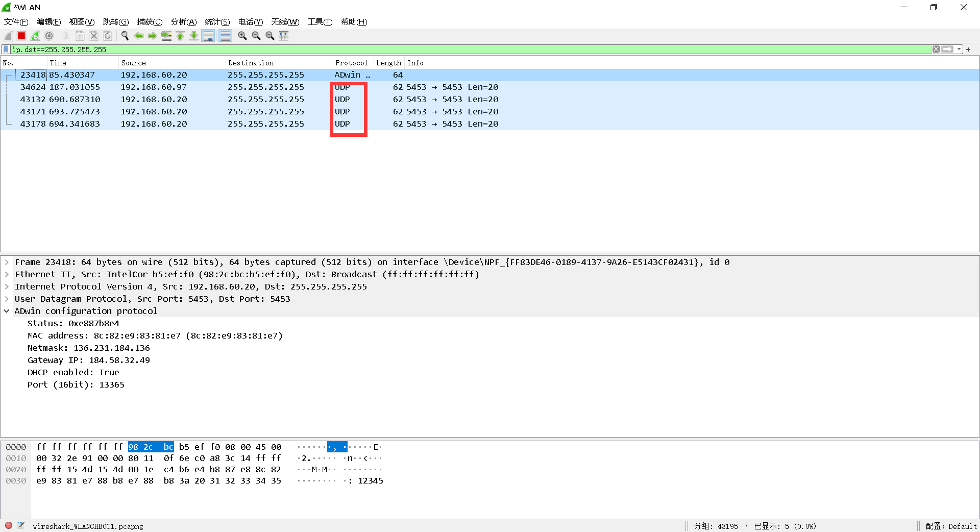Expand the User Datagram Protocol node
Viewport: 980px width, 532px height.
[x=7, y=299]
